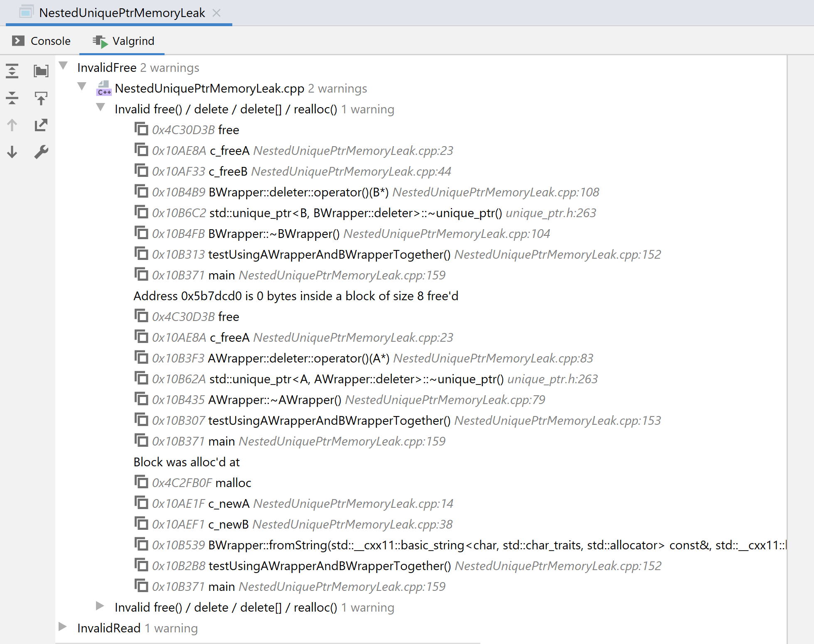Click the Collapse All toolbar icon

click(x=12, y=98)
